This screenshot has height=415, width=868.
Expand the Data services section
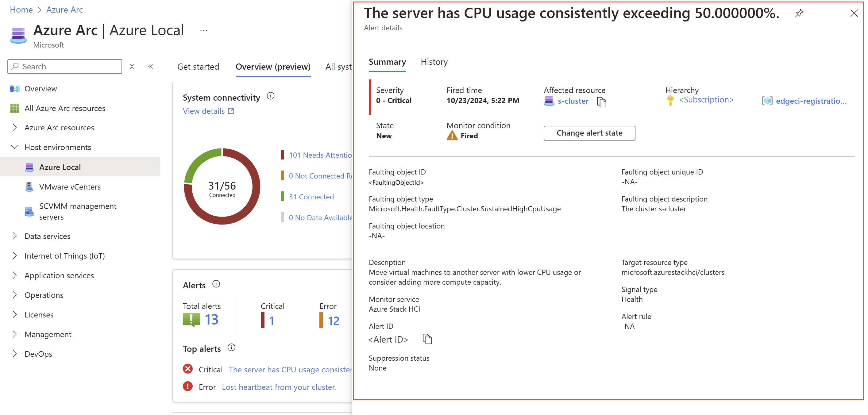[14, 236]
